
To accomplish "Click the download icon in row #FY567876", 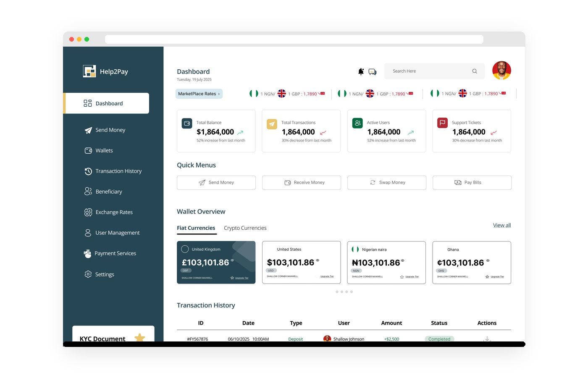I will (x=487, y=339).
